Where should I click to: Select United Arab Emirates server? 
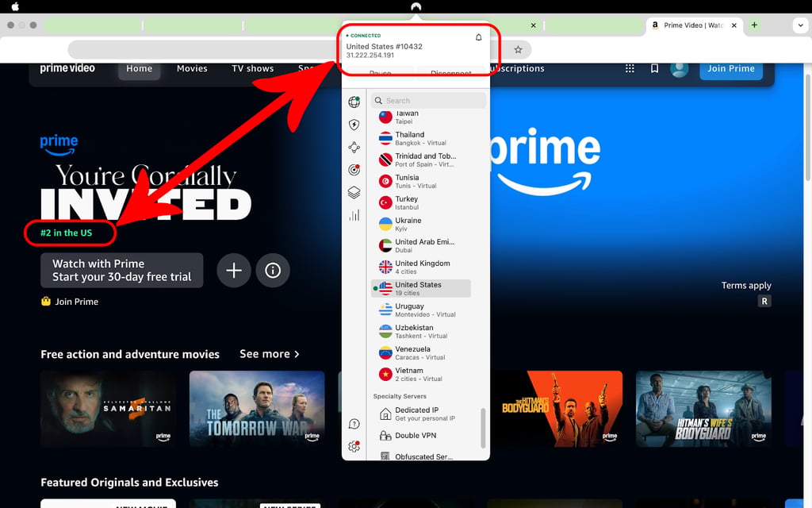[x=420, y=246]
